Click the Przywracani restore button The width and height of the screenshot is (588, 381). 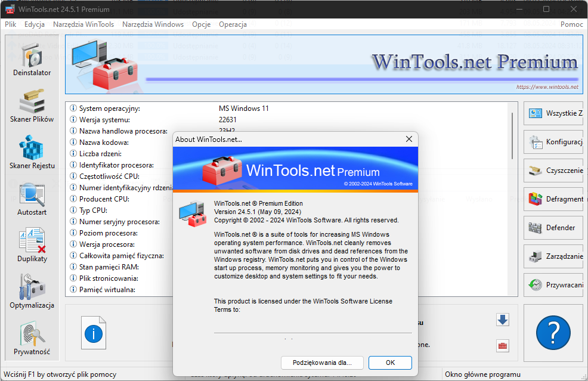[x=553, y=285]
